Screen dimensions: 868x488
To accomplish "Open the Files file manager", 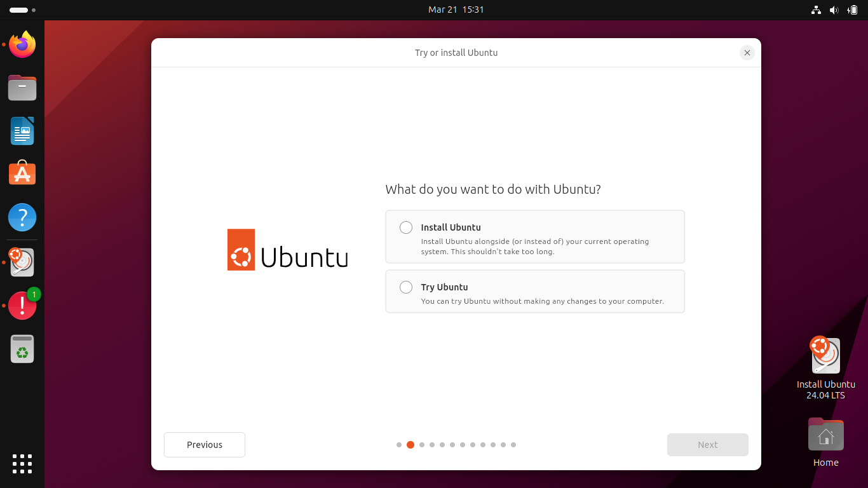I will (x=22, y=88).
